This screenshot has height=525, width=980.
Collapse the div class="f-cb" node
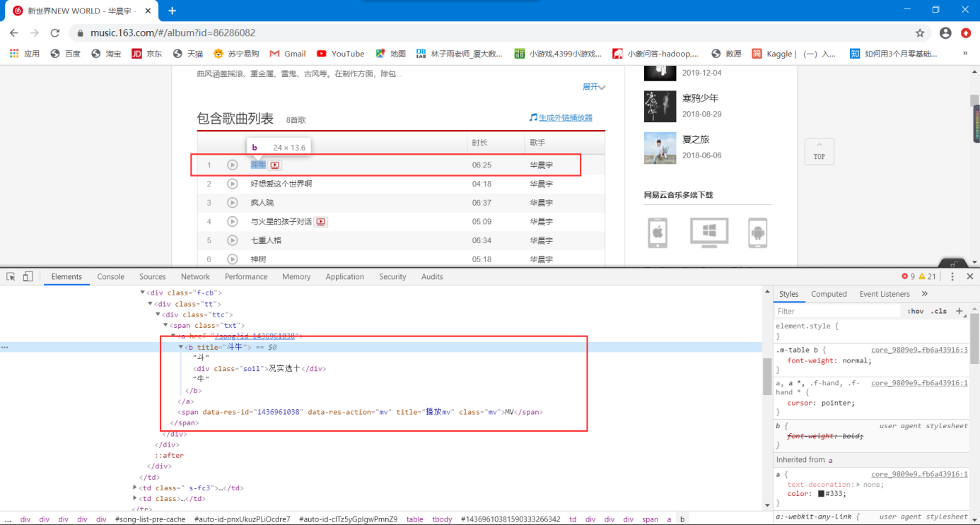pos(142,293)
